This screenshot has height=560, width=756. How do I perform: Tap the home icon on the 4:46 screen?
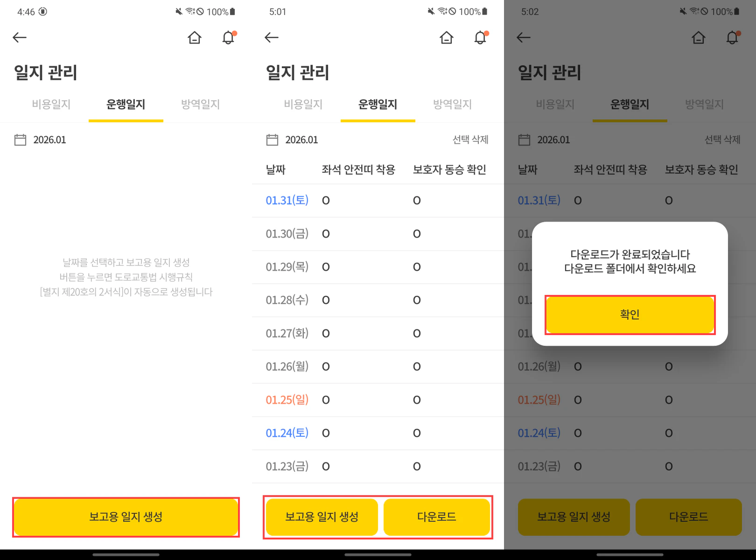point(195,37)
